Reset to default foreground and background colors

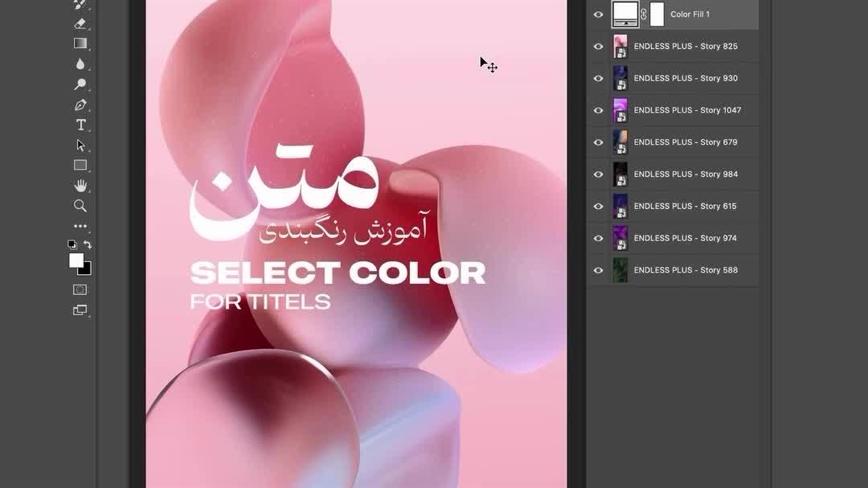click(72, 245)
